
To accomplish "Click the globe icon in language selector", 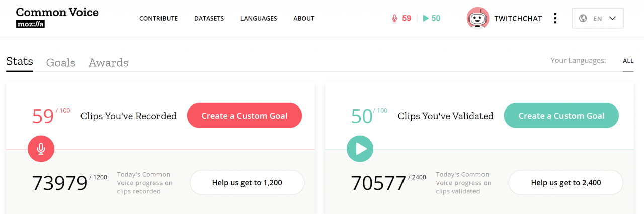I will point(583,18).
